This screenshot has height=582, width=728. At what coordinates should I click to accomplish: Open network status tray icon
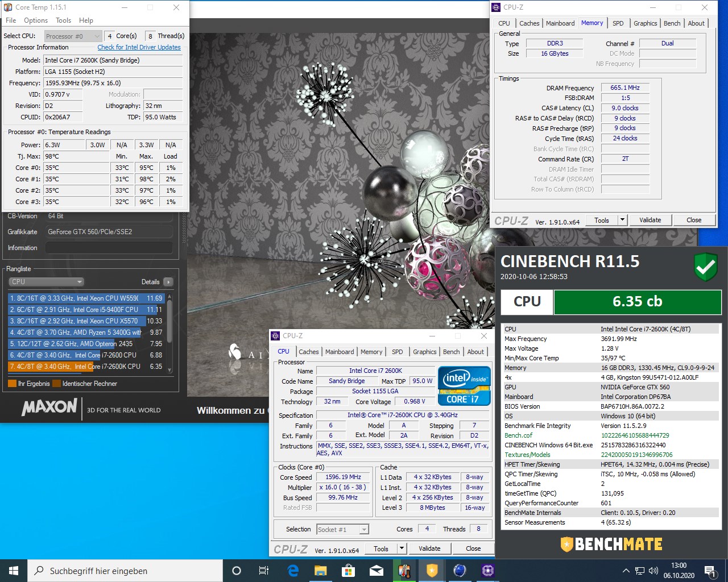point(640,571)
